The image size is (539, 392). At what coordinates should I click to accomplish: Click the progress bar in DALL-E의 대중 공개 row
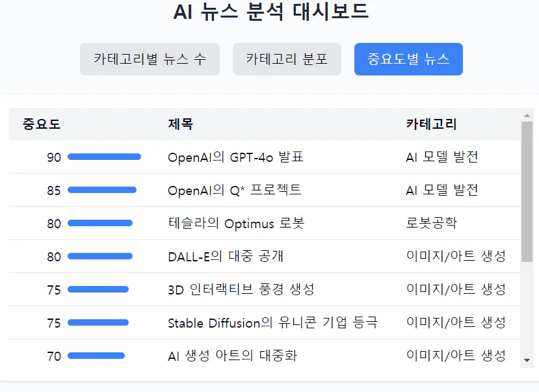[100, 256]
